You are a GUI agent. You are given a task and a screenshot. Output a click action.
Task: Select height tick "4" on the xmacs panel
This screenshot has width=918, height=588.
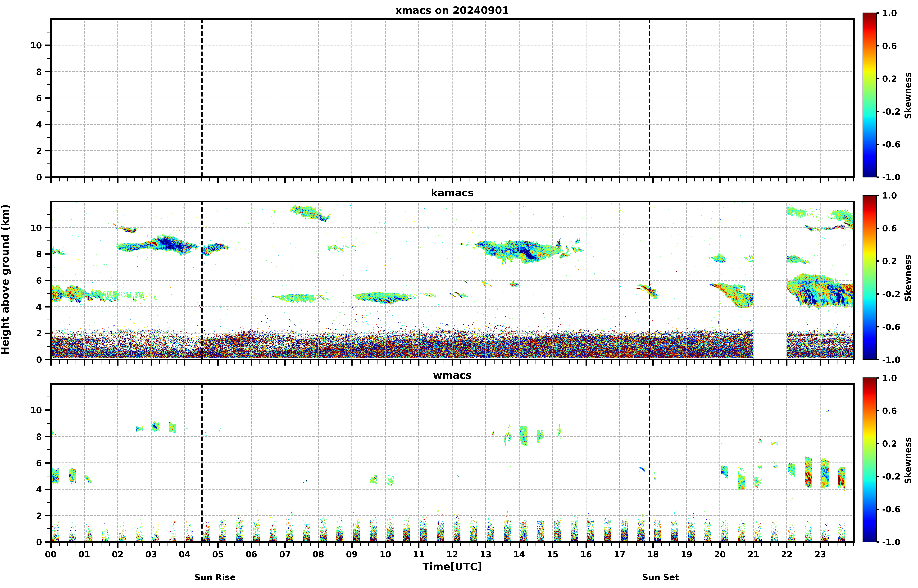[x=39, y=124]
